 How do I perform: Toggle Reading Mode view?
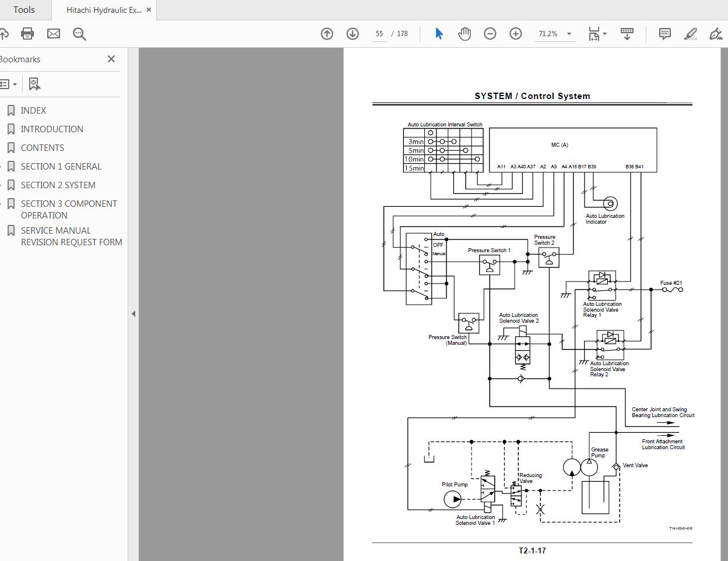point(627,33)
